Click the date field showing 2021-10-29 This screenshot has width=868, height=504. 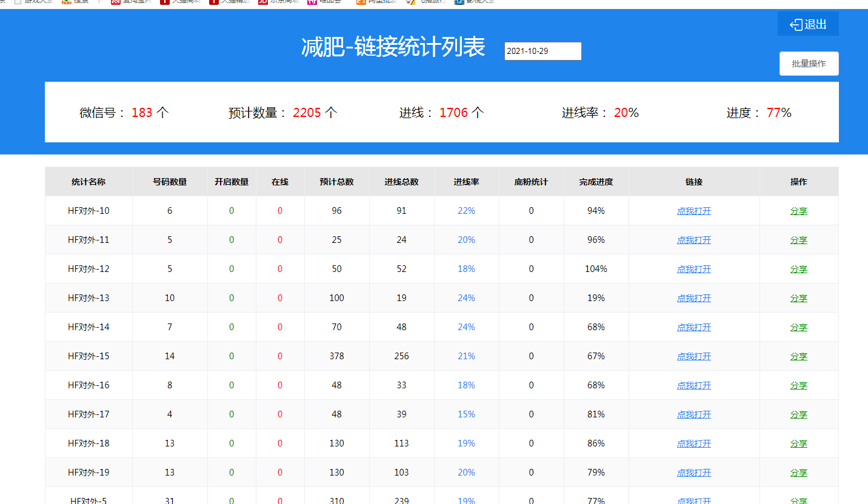[x=542, y=51]
